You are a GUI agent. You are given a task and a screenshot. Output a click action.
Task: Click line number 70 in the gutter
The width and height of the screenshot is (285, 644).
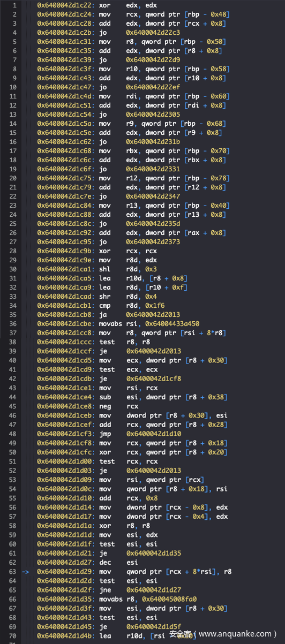[x=13, y=635]
